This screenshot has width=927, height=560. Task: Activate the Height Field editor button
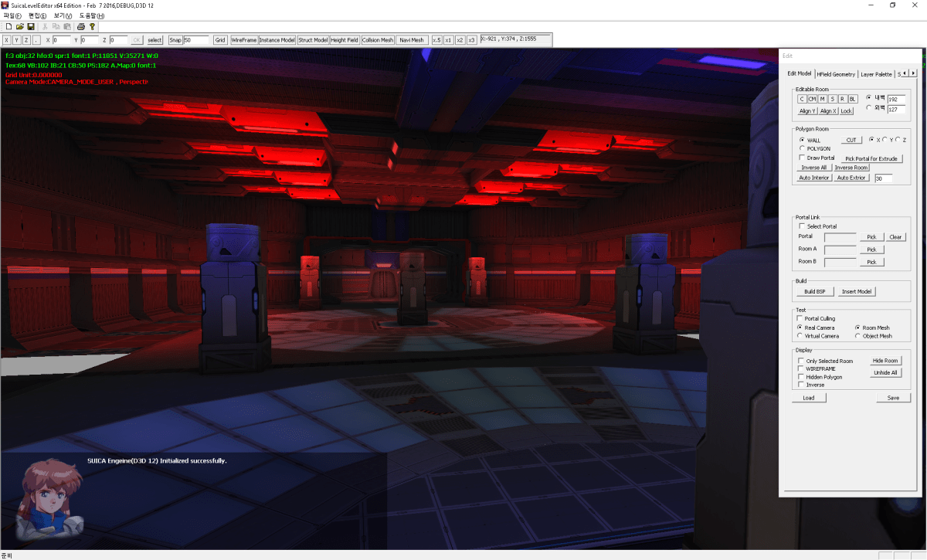[344, 39]
